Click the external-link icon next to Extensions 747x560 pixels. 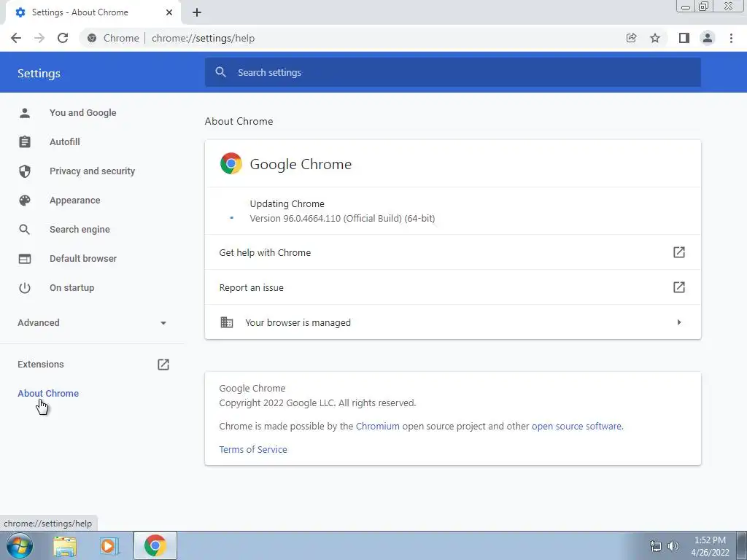(163, 365)
